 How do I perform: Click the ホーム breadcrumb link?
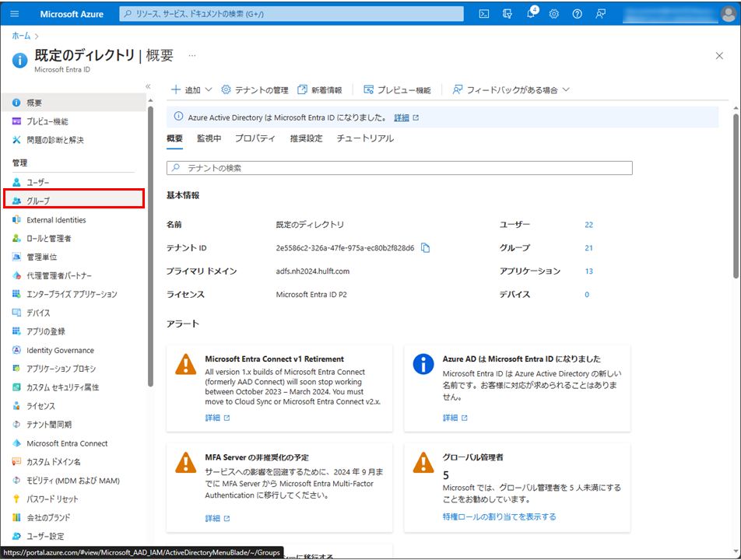pos(21,36)
